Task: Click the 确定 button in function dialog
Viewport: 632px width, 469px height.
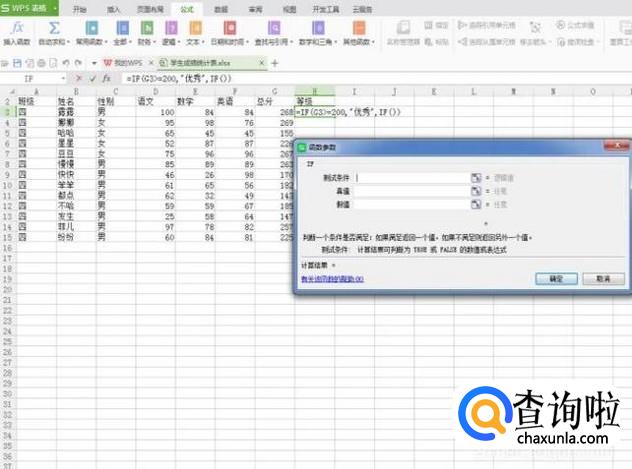Action: [556, 278]
